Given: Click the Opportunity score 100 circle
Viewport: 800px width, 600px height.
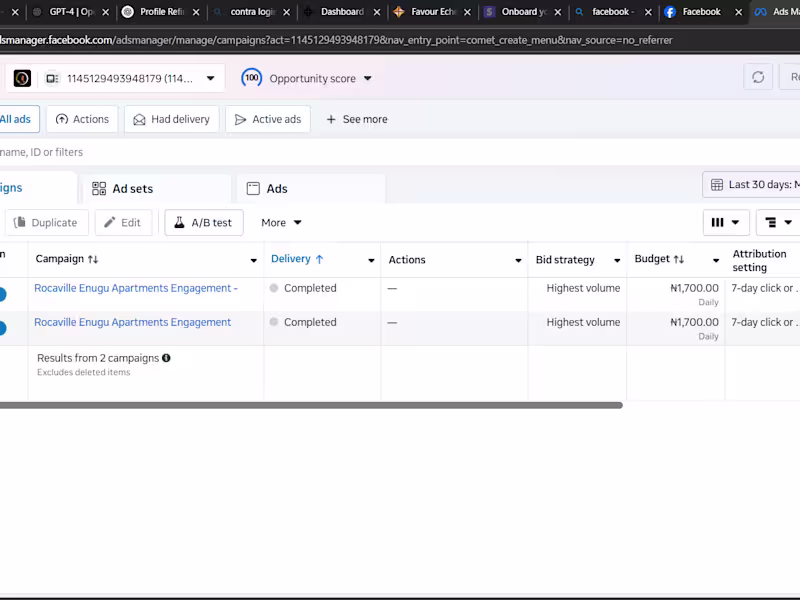Looking at the screenshot, I should coord(252,78).
